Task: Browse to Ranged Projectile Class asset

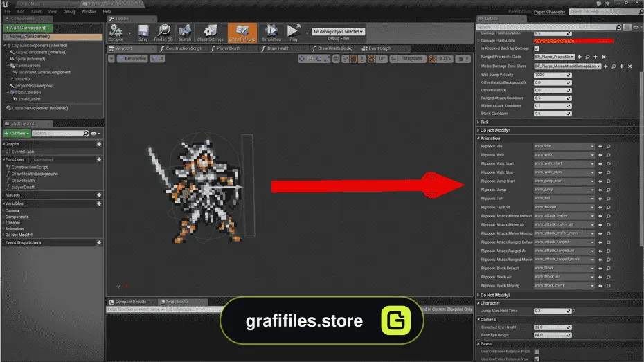Action: tap(588, 57)
